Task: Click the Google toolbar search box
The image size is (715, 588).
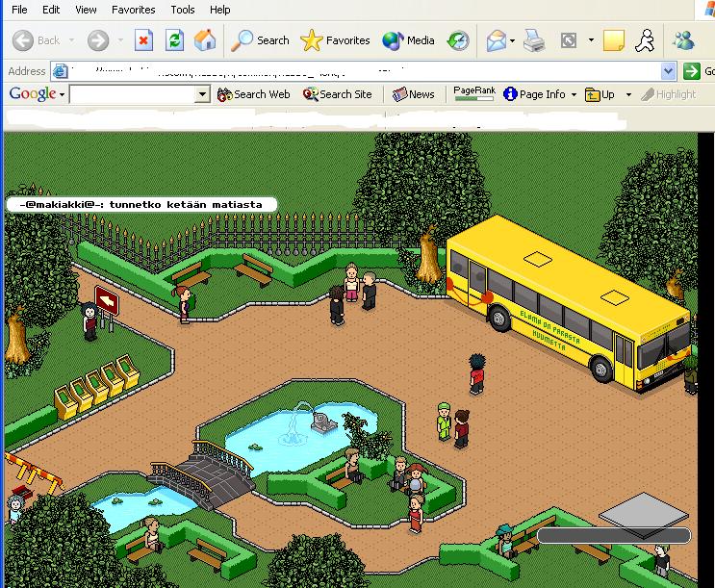Action: 132,94
